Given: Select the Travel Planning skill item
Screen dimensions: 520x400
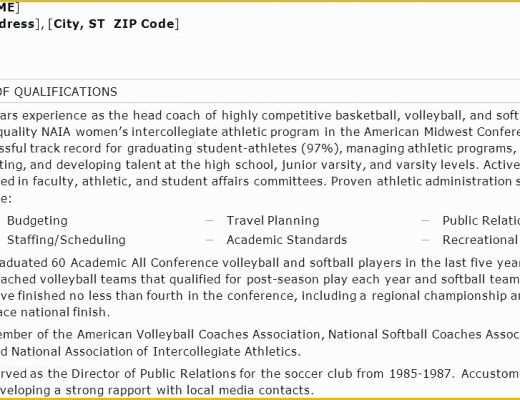Looking at the screenshot, I should [x=273, y=221].
